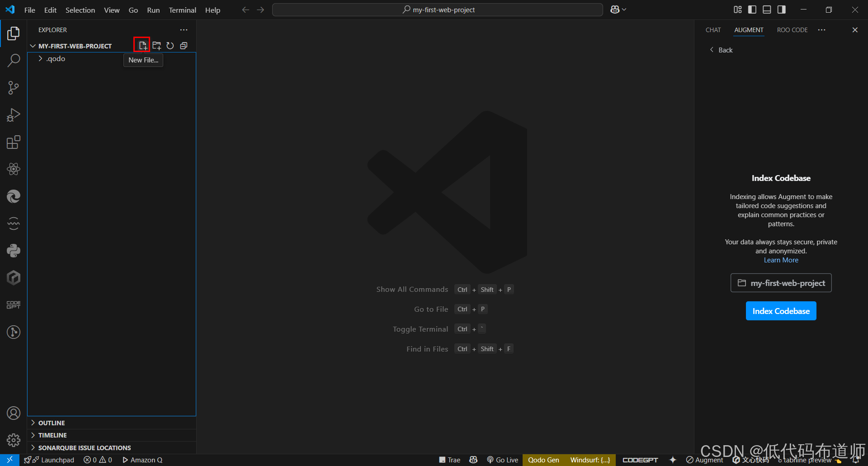Open the Search view in activity bar
The width and height of the screenshot is (868, 466).
(x=14, y=61)
